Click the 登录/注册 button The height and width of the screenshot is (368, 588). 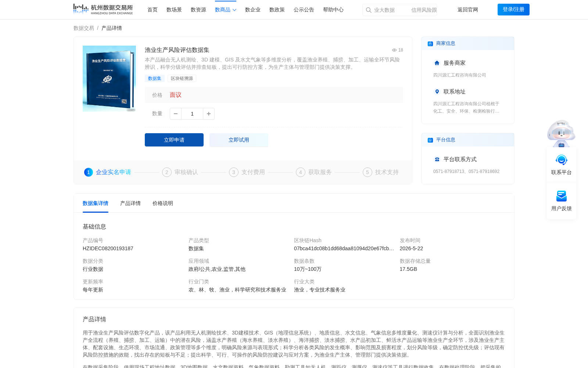(x=513, y=10)
